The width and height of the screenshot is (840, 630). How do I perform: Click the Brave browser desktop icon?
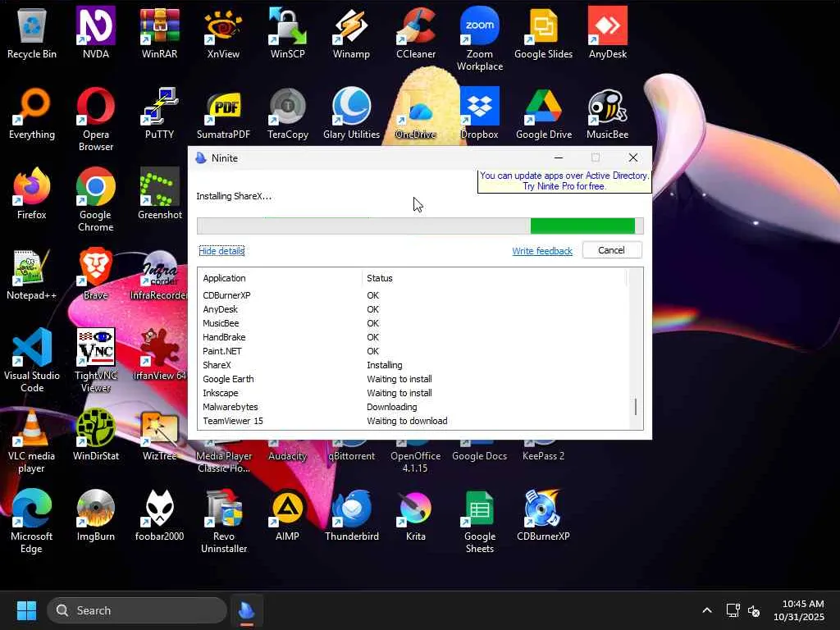96,274
